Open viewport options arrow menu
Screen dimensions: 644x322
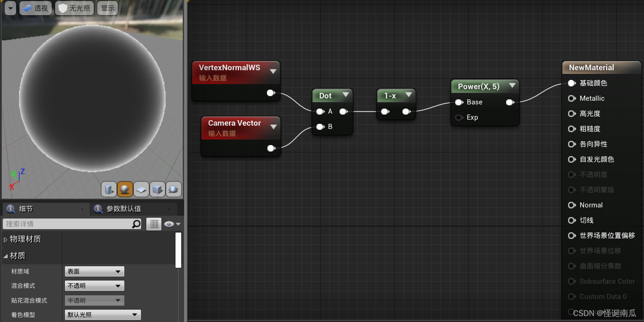(x=10, y=8)
